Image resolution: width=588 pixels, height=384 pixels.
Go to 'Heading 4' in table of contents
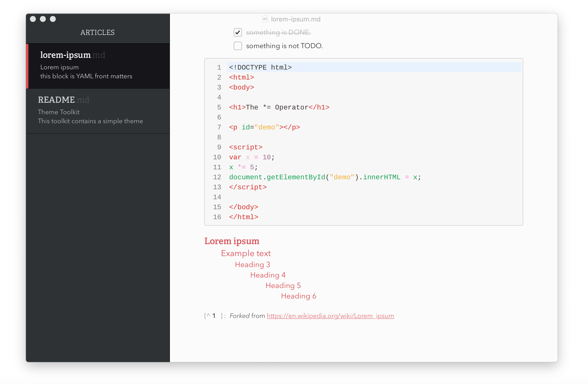click(268, 275)
